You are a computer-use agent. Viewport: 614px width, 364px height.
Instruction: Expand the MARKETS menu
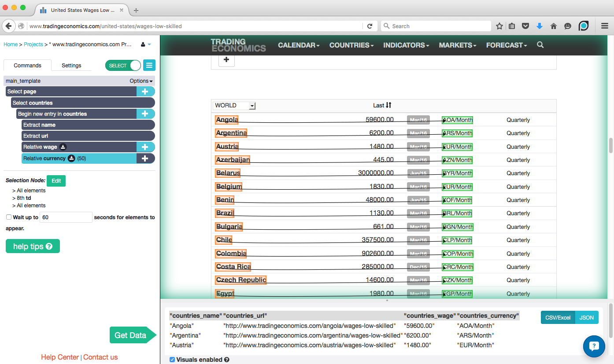[458, 45]
